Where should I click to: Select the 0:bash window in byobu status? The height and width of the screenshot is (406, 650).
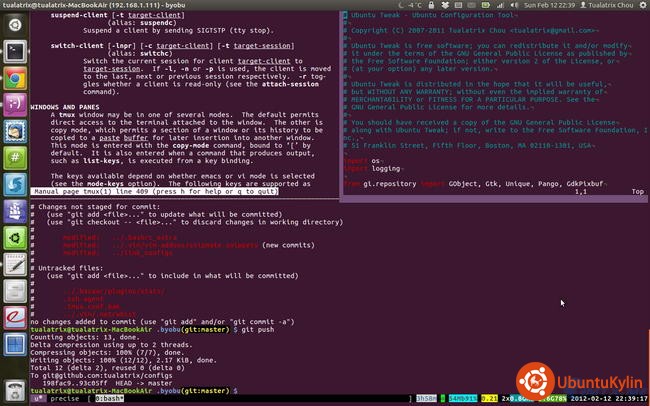(109, 399)
